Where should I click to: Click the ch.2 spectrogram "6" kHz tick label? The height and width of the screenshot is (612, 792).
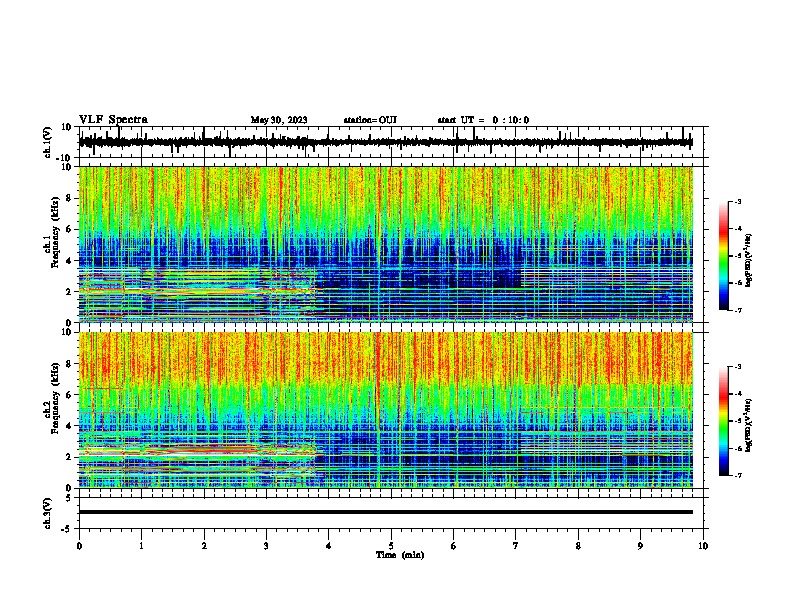click(69, 394)
